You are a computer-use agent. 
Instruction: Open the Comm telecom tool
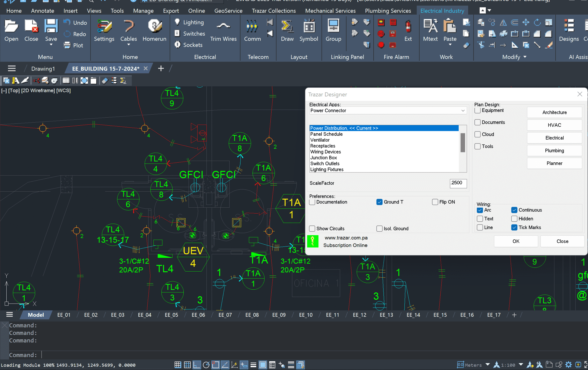[x=252, y=30]
